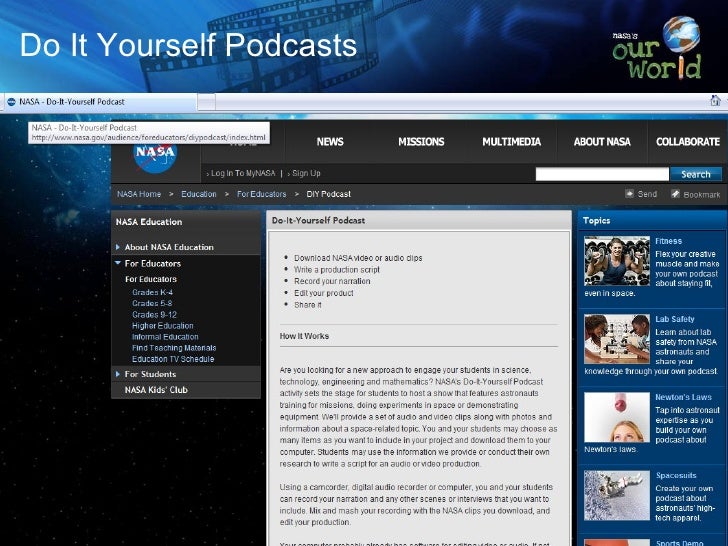
Task: Click 'Download NASA video or audio clips' bullet
Action: point(358,258)
